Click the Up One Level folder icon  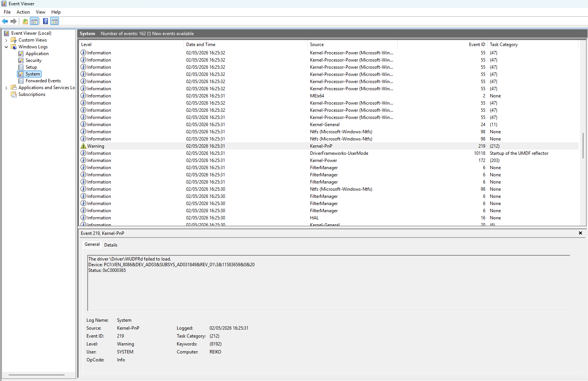pyautogui.click(x=25, y=21)
